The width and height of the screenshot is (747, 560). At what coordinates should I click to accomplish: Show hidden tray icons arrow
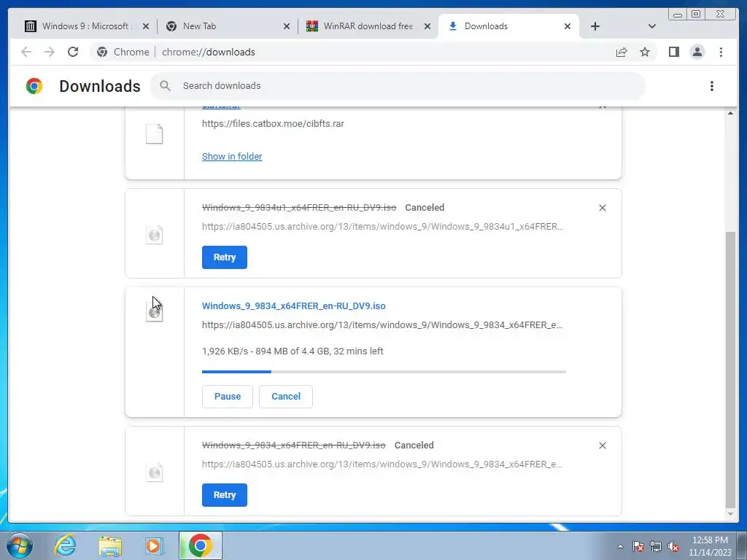(620, 546)
